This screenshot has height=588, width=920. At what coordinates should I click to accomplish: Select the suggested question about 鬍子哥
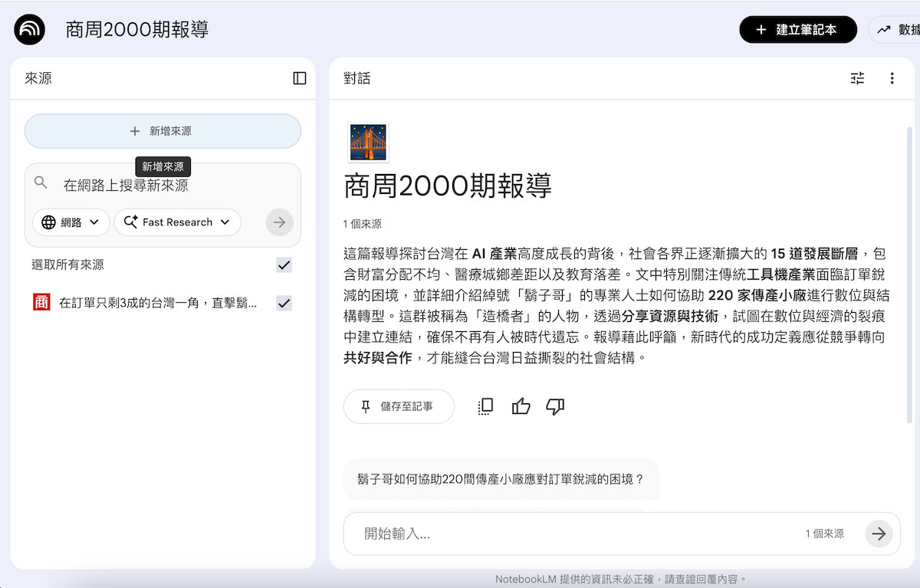click(x=501, y=479)
